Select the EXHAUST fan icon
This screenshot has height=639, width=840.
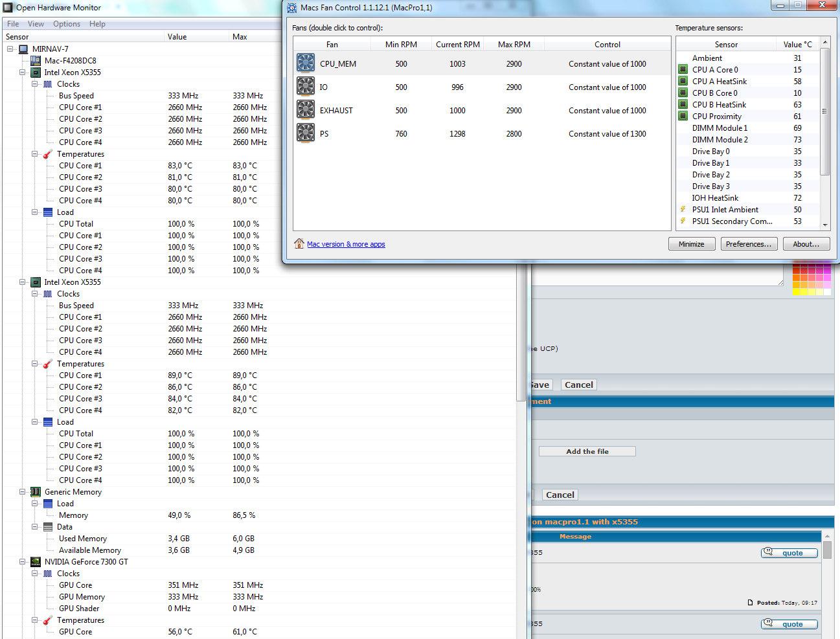(306, 109)
